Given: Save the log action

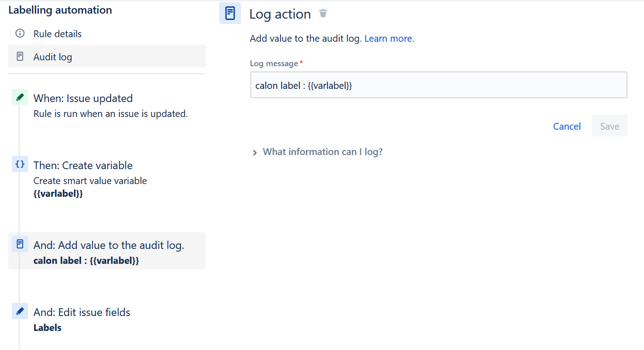Looking at the screenshot, I should click(x=610, y=126).
